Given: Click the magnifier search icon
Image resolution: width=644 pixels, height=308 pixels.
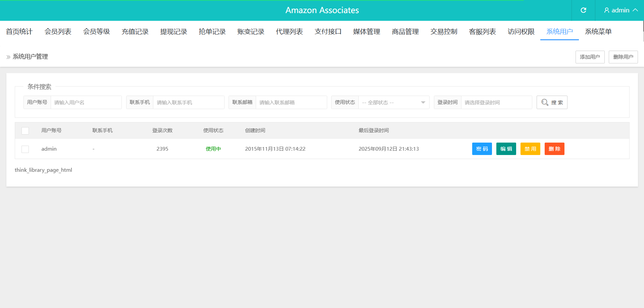Looking at the screenshot, I should pos(545,102).
